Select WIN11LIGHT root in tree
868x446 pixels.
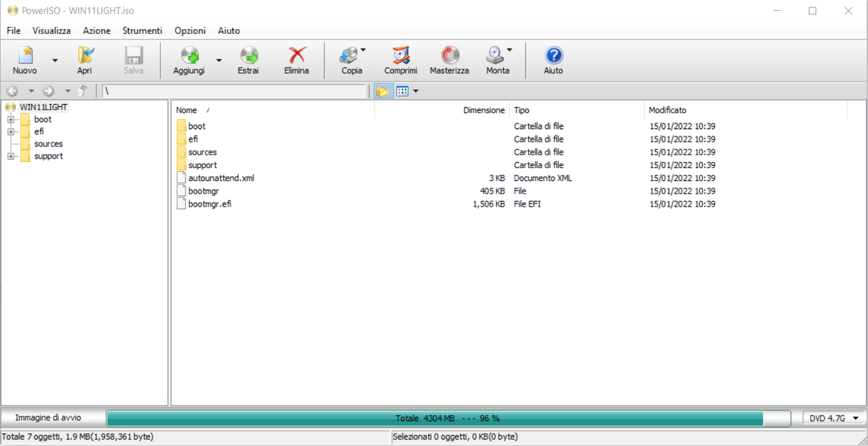tap(43, 107)
